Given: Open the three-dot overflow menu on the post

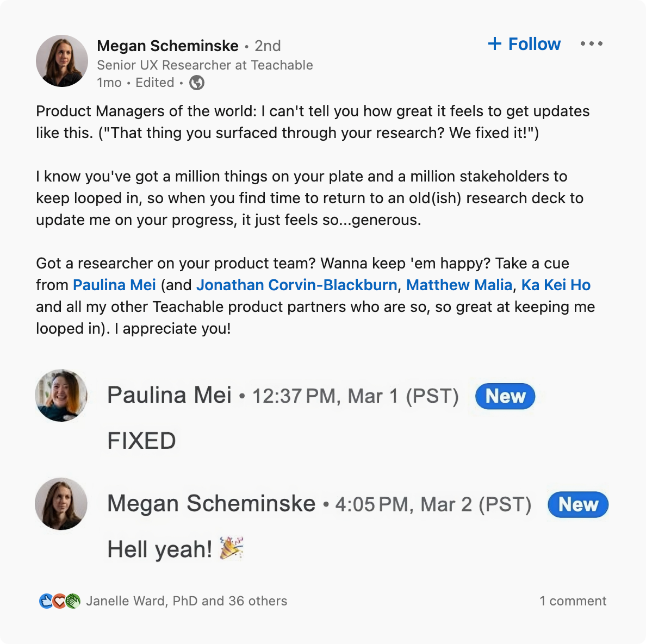Looking at the screenshot, I should (x=592, y=43).
